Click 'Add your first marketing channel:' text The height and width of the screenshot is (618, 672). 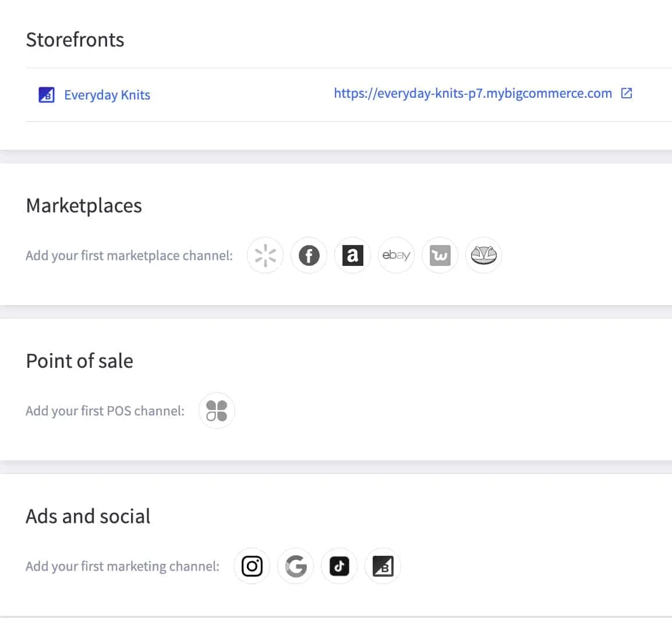tap(122, 567)
